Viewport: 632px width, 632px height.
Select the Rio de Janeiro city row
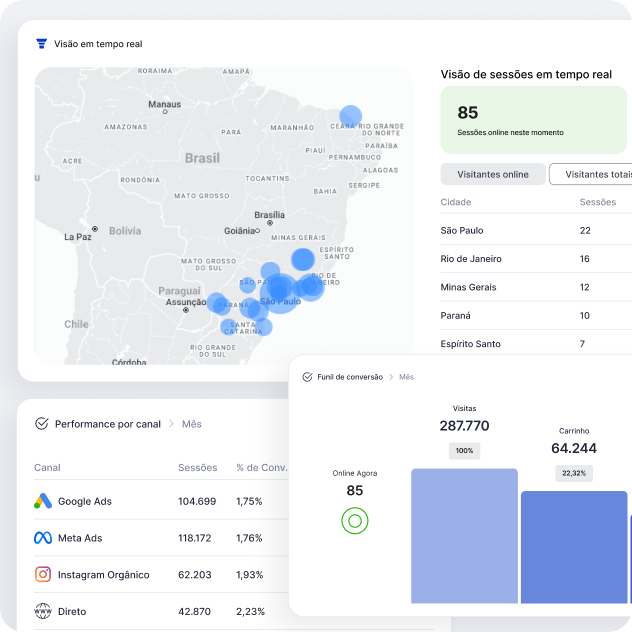point(536,258)
